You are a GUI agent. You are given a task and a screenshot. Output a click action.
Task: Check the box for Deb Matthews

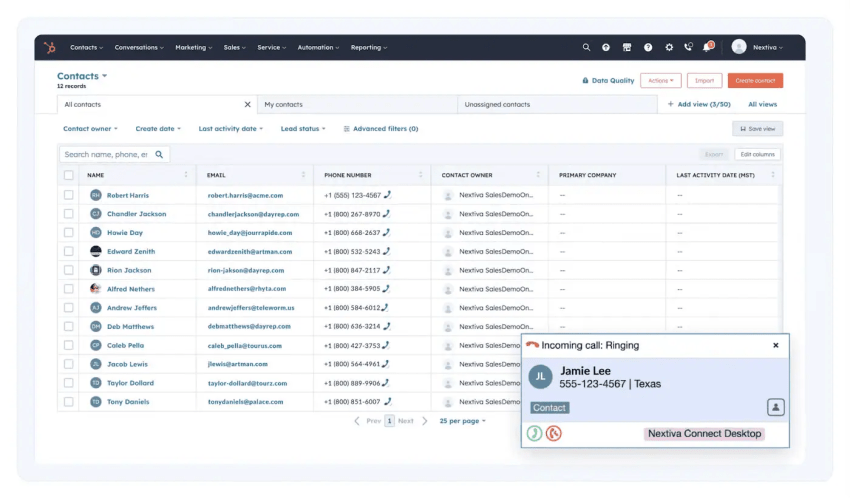pyautogui.click(x=68, y=327)
